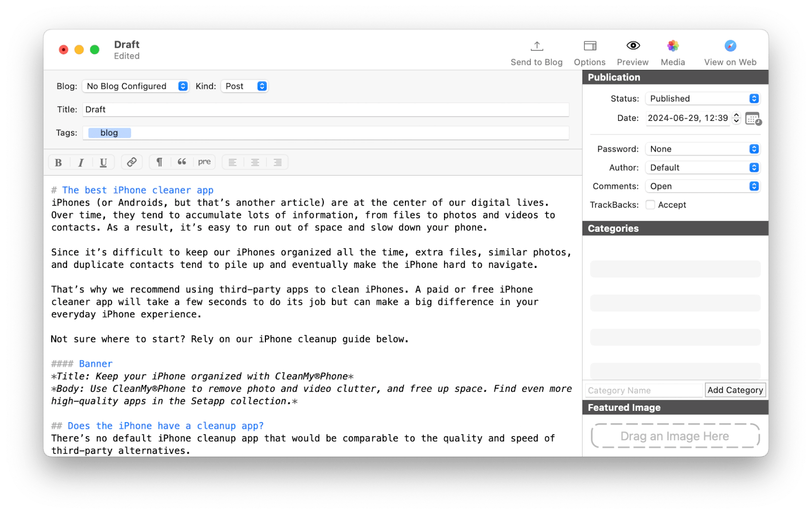
Task: Preview the draft post
Action: tap(632, 46)
